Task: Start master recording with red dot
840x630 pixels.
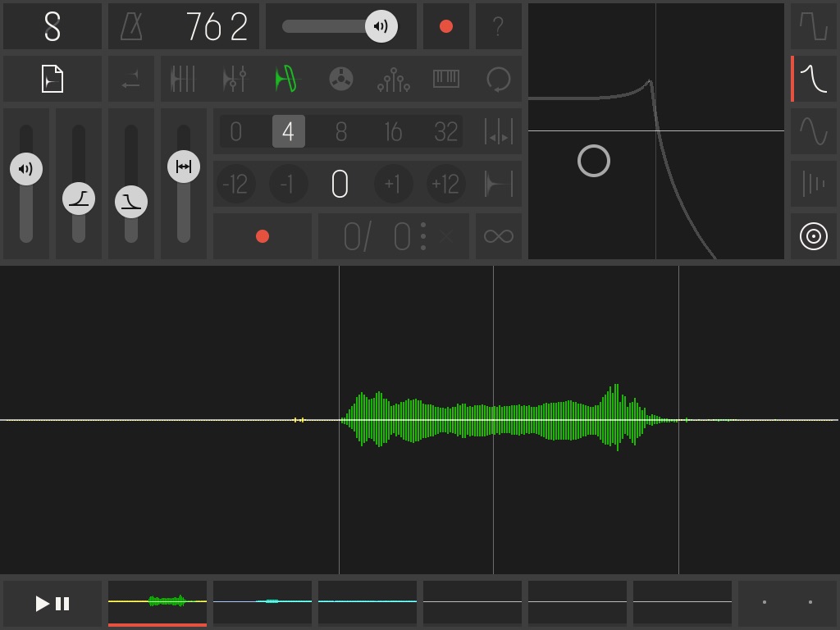Action: click(446, 26)
